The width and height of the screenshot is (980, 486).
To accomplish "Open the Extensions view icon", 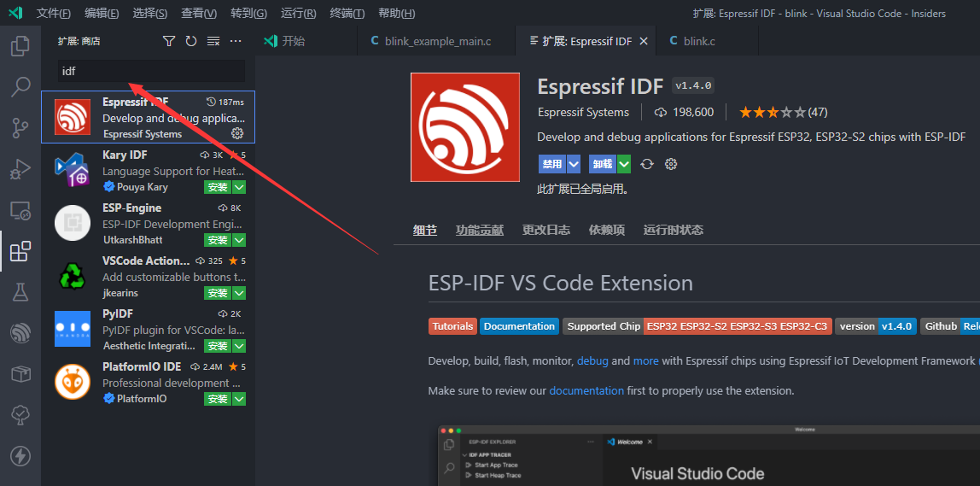I will coord(20,251).
